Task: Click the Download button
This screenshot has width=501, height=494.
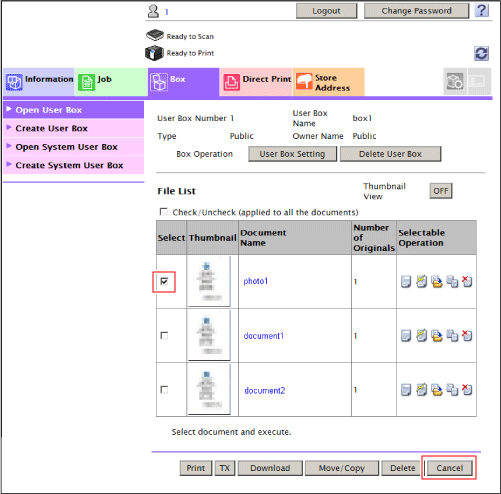Action: click(270, 468)
